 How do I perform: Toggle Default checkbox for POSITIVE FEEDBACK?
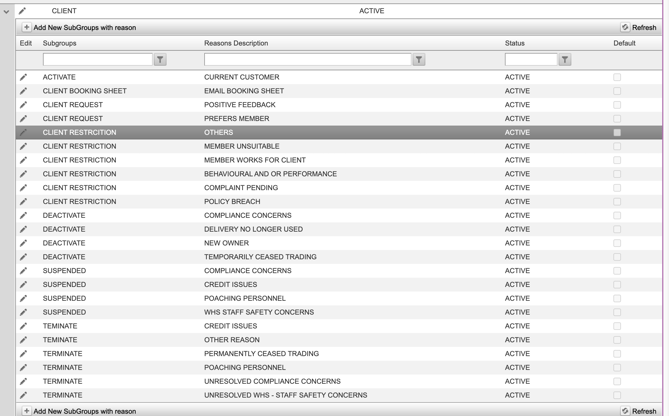[617, 105]
